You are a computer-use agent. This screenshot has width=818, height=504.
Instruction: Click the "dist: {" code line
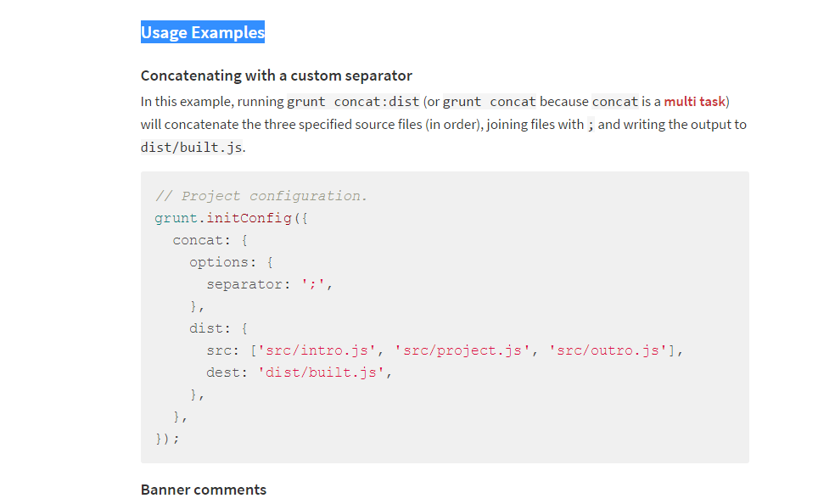click(218, 328)
